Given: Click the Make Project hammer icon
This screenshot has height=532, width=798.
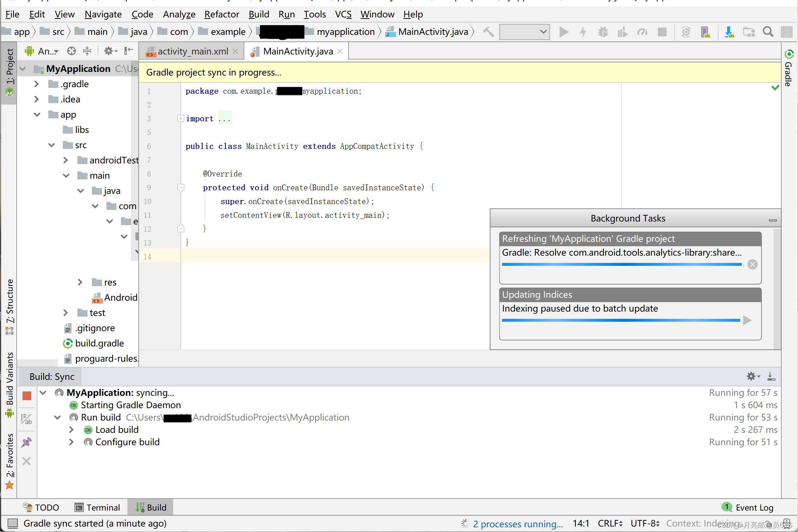Looking at the screenshot, I should tap(488, 32).
